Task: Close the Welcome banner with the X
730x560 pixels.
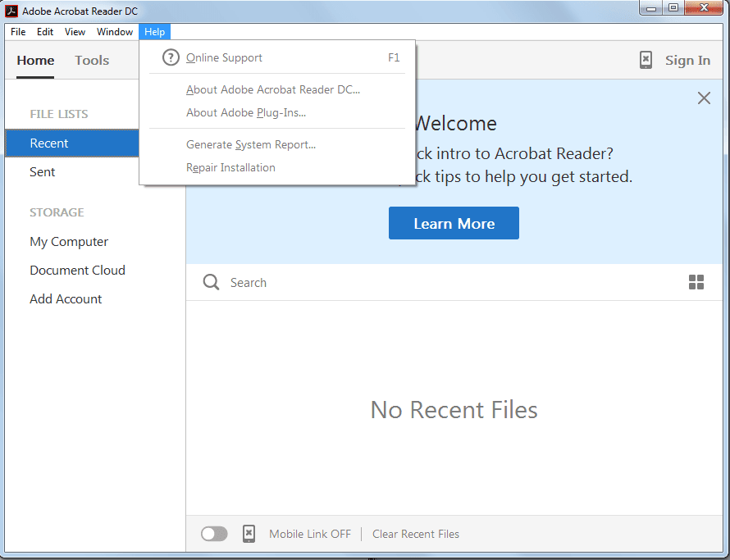Action: pos(704,98)
